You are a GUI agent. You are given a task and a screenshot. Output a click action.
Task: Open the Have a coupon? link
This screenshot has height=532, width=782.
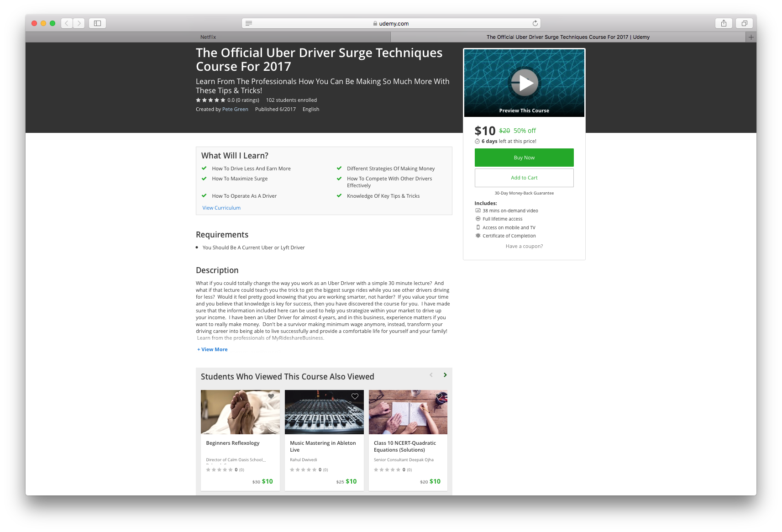pos(524,246)
